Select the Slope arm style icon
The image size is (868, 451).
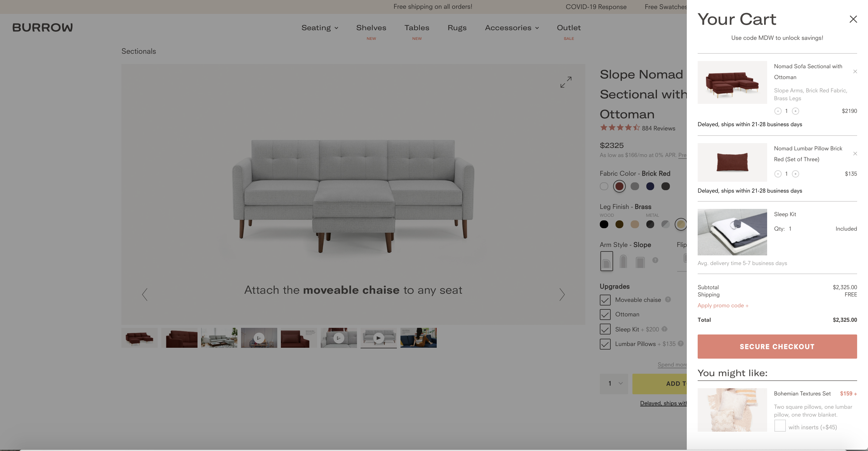pos(606,261)
